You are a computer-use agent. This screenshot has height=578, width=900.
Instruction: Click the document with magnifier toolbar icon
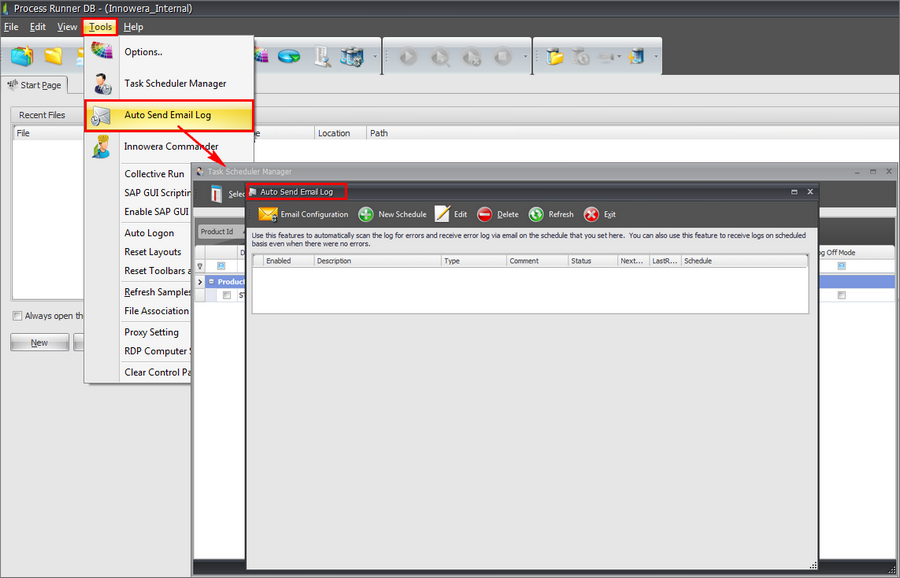322,56
